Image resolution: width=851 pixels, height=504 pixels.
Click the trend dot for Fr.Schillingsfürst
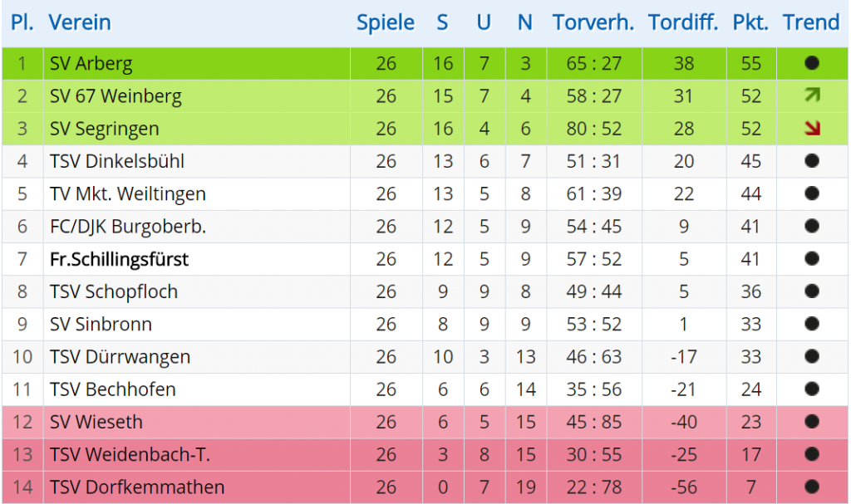pos(812,258)
